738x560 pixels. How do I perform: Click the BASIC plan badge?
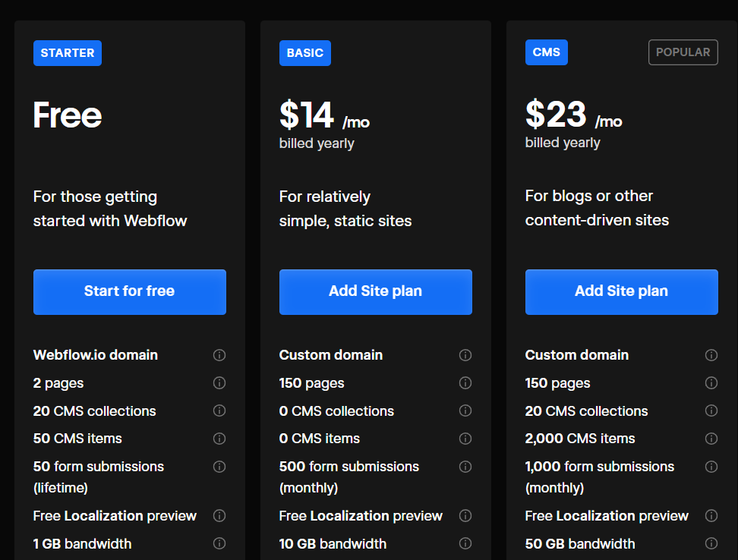pos(305,53)
